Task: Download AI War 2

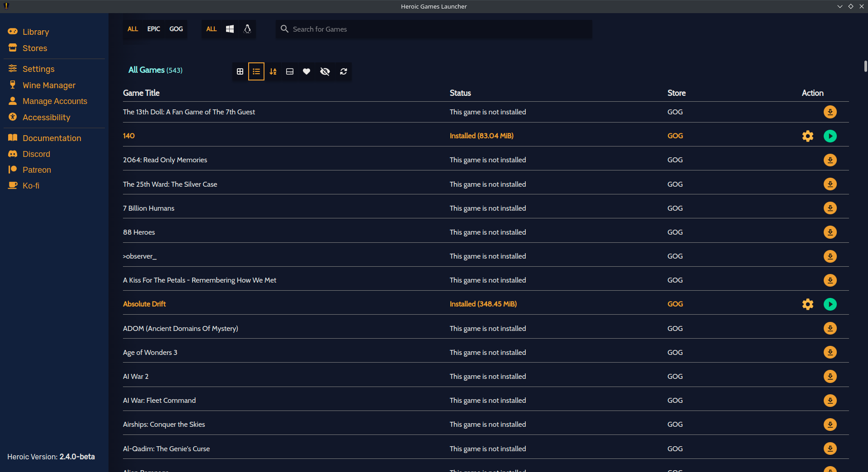Action: (830, 376)
